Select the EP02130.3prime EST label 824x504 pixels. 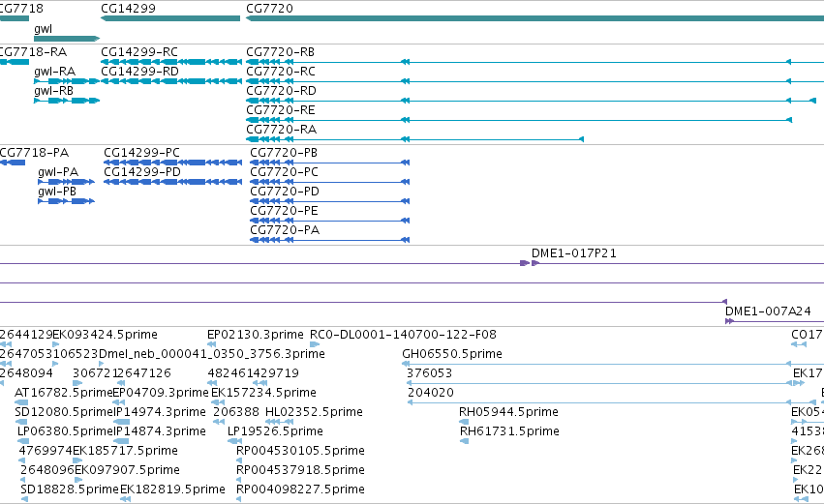tap(256, 335)
